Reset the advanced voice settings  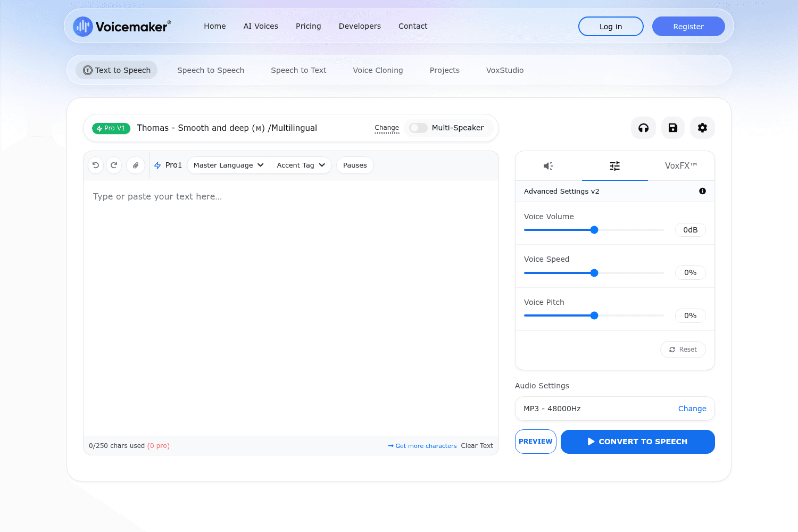(683, 350)
